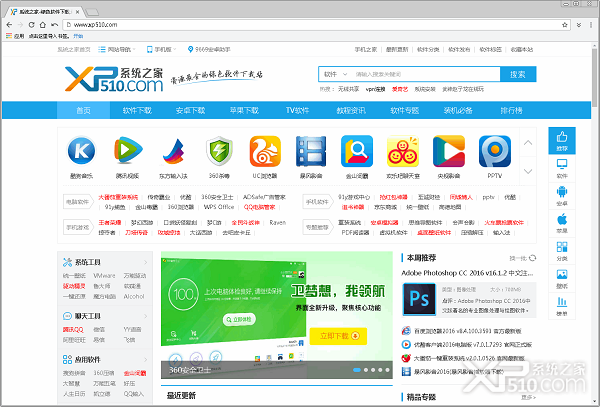Open the nav tab left of TV软件
Image resolution: width=600 pixels, height=407 pixels.
pyautogui.click(x=244, y=111)
